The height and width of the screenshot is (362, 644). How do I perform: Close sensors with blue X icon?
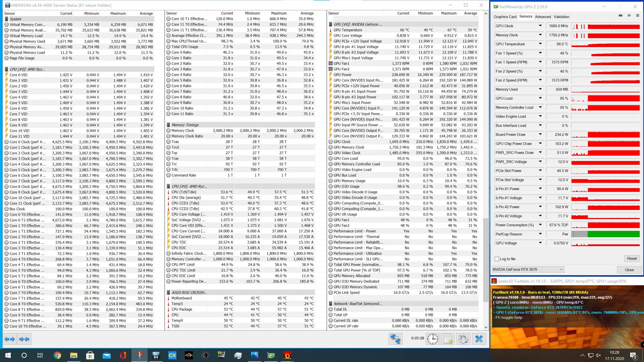479,339
